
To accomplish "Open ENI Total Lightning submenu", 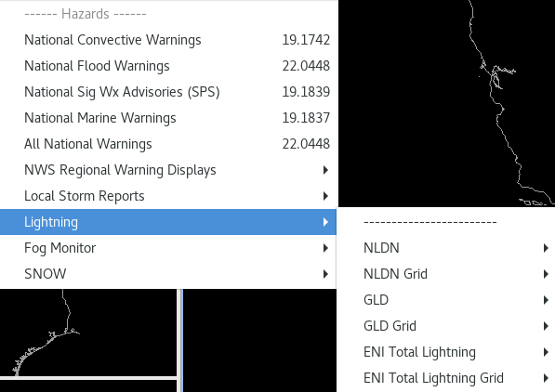I will point(446,352).
